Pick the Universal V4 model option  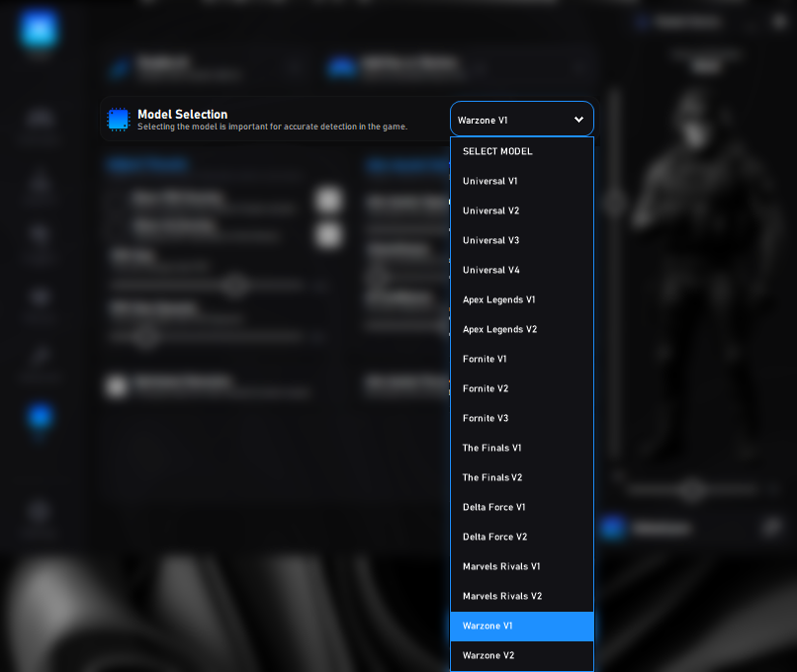[522, 270]
